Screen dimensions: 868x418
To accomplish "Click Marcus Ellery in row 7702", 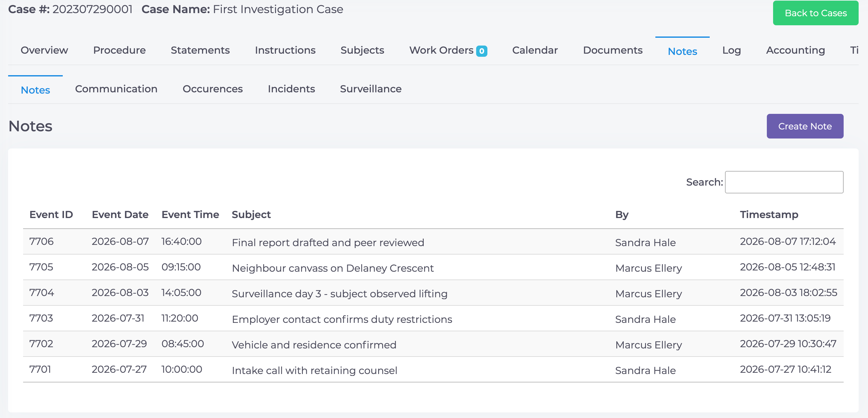I will point(648,345).
